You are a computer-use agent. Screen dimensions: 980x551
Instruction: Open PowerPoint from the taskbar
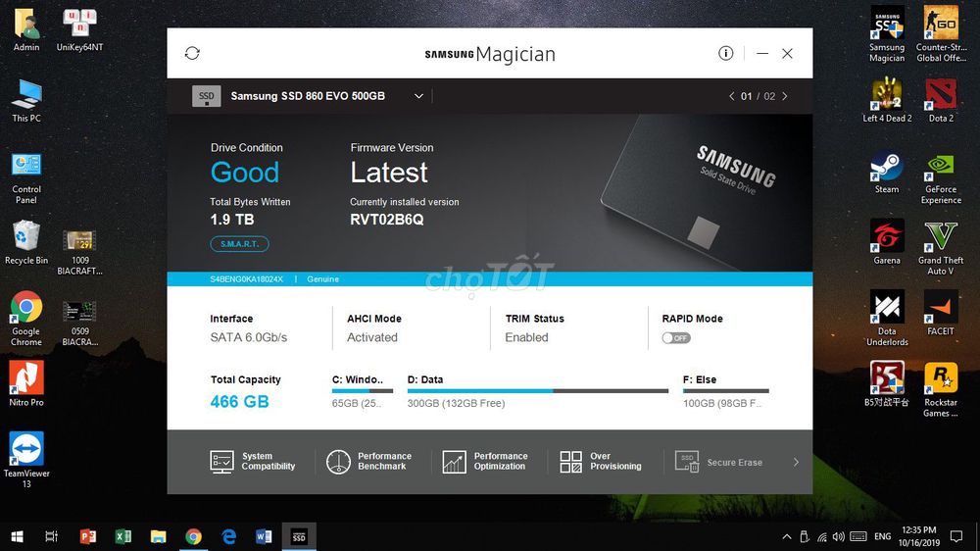tap(87, 536)
